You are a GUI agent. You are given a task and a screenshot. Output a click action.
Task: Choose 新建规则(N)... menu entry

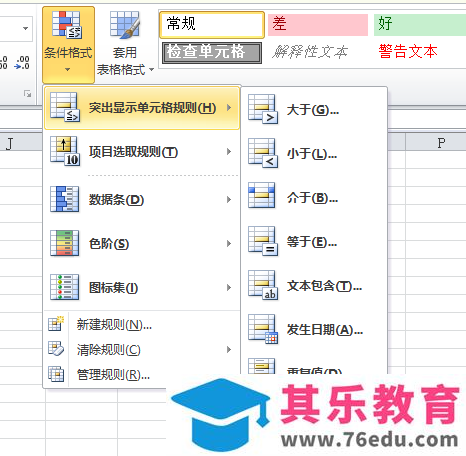coord(142,324)
